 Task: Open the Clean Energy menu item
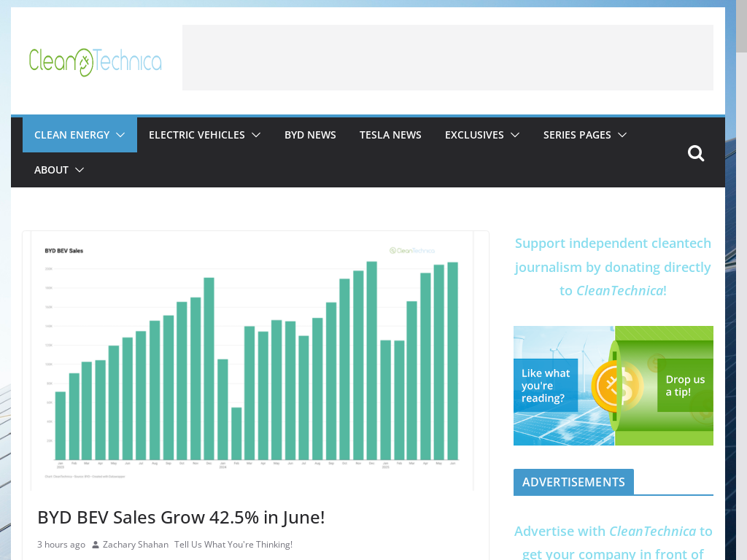[x=72, y=135]
